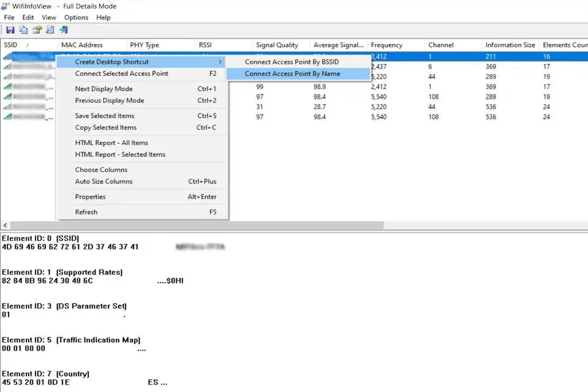
Task: Click Element ID: 5 (Traffic Indication Map) line
Action: [x=71, y=340]
